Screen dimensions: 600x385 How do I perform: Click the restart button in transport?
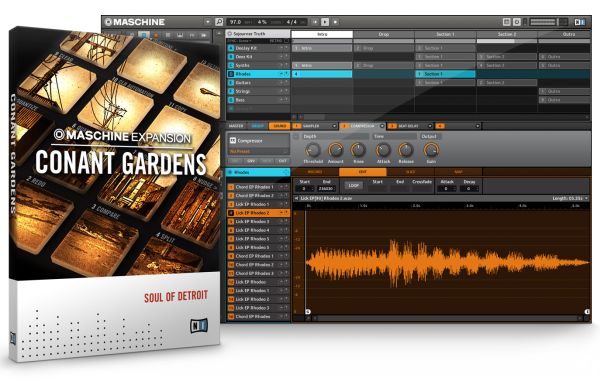(315, 22)
